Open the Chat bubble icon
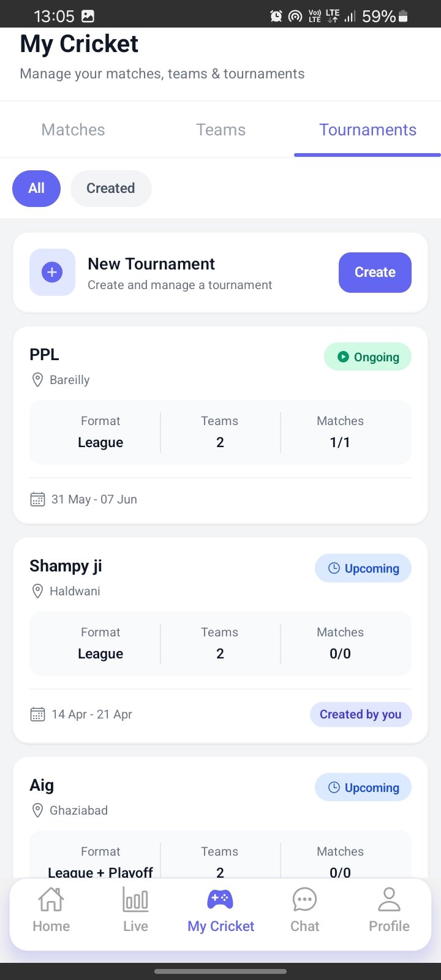The image size is (441, 980). point(304,900)
